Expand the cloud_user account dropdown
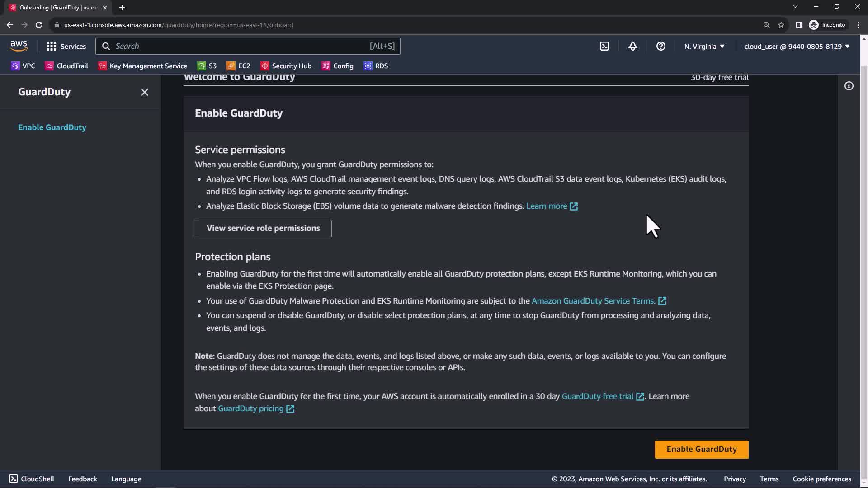The height and width of the screenshot is (488, 868). (x=797, y=46)
